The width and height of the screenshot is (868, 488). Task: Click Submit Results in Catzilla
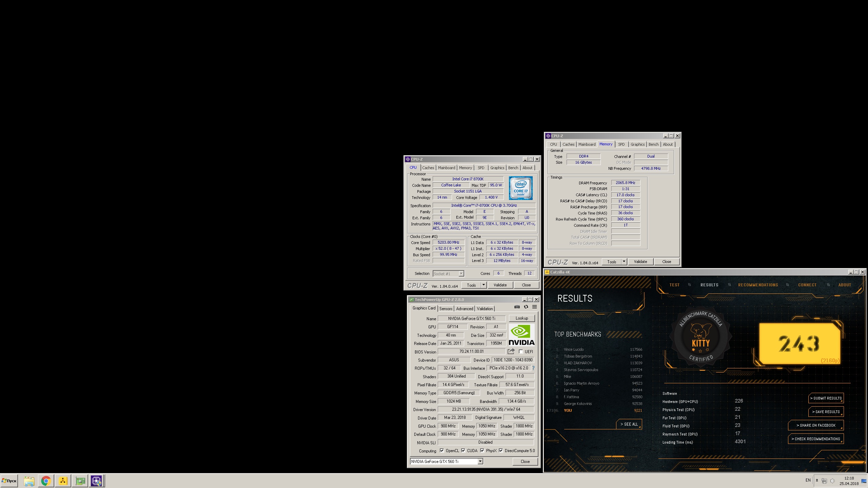(x=826, y=398)
